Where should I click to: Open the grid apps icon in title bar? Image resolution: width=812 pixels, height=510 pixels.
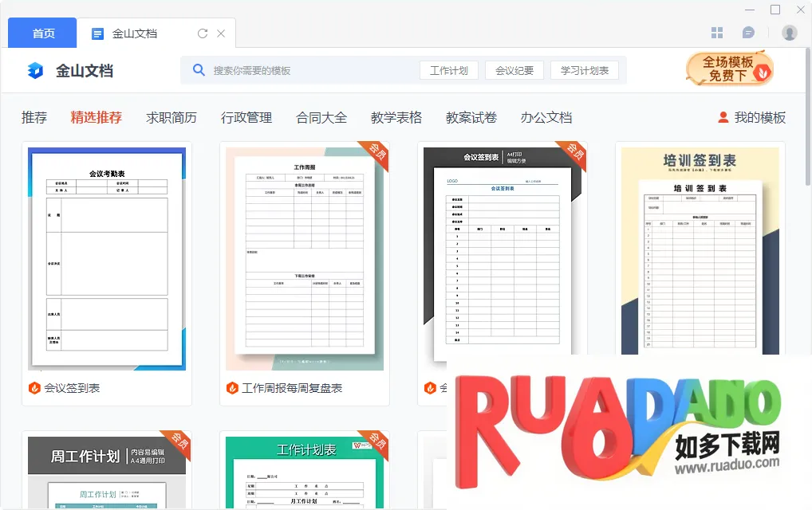[717, 33]
